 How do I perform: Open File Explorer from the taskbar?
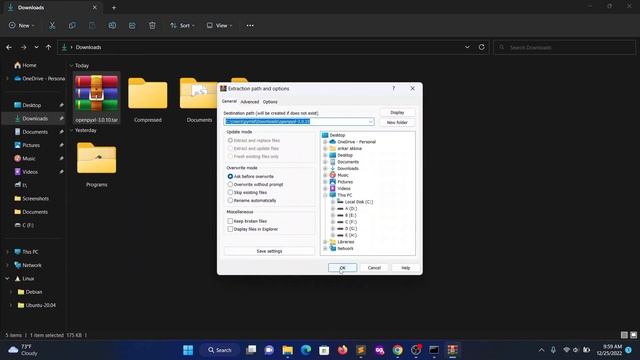click(288, 350)
